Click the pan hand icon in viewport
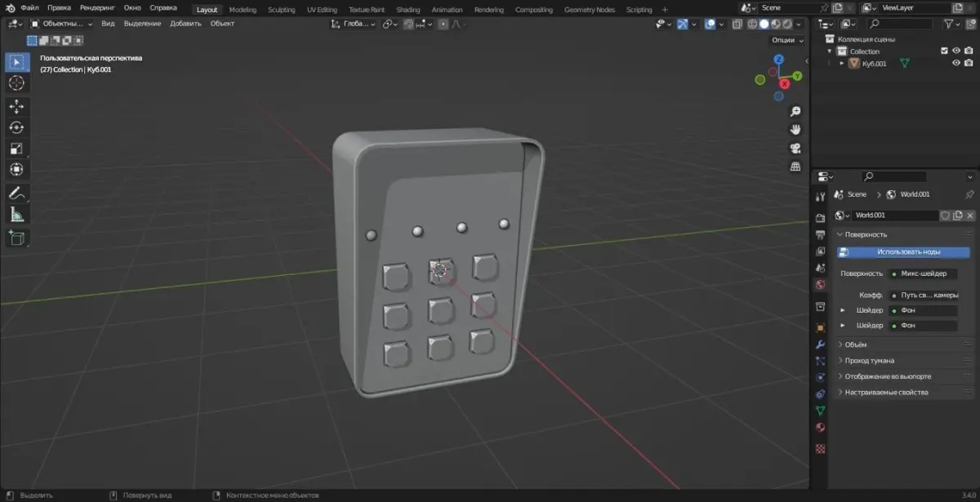The image size is (980, 502). click(x=795, y=130)
